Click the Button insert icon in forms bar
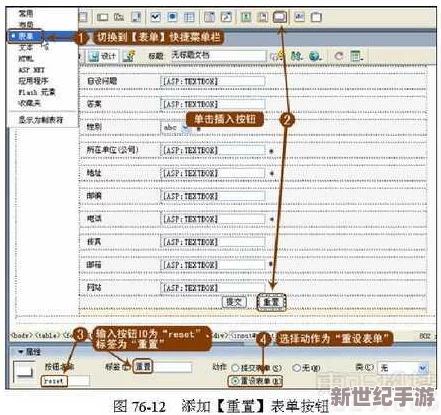 pyautogui.click(x=280, y=17)
